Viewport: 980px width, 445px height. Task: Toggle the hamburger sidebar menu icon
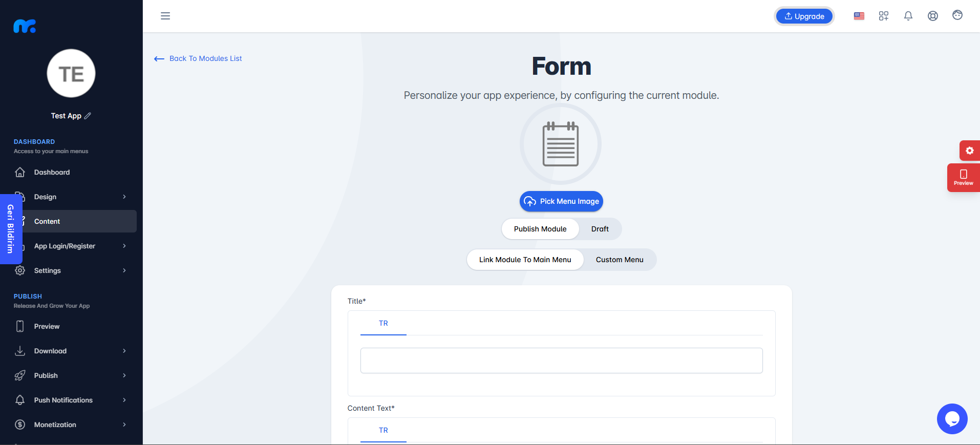[x=165, y=16]
